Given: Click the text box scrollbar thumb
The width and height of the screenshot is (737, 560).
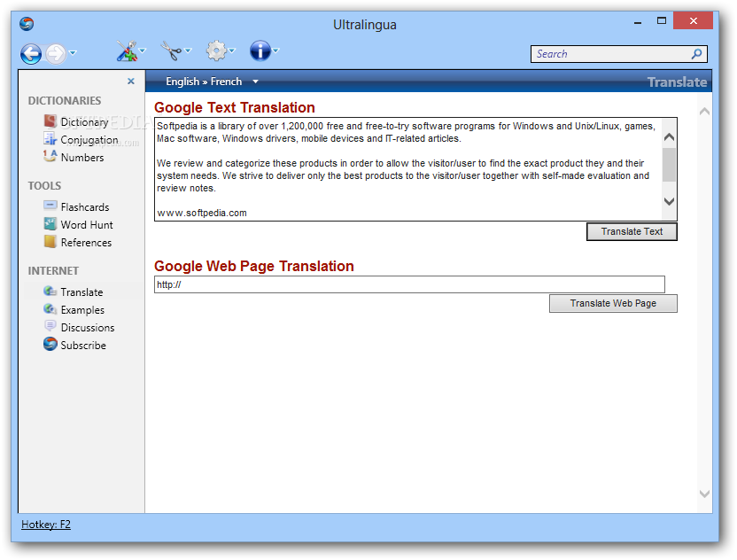Looking at the screenshot, I should 670,165.
